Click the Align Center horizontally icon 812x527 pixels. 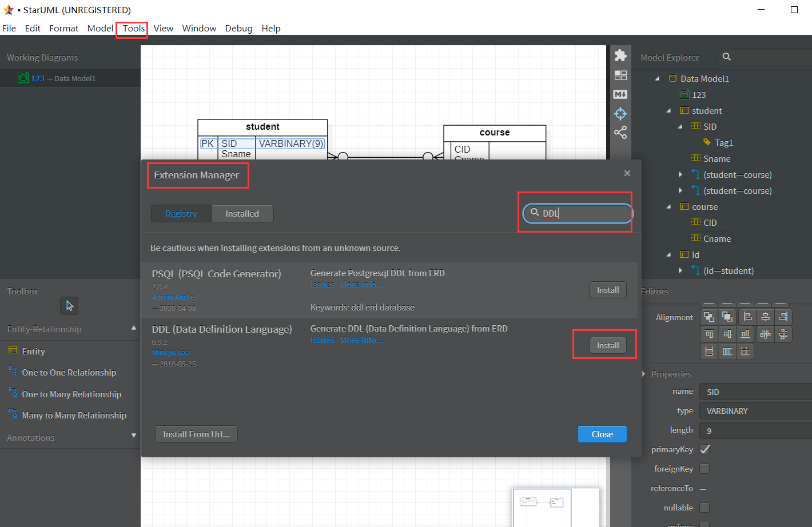(x=766, y=317)
